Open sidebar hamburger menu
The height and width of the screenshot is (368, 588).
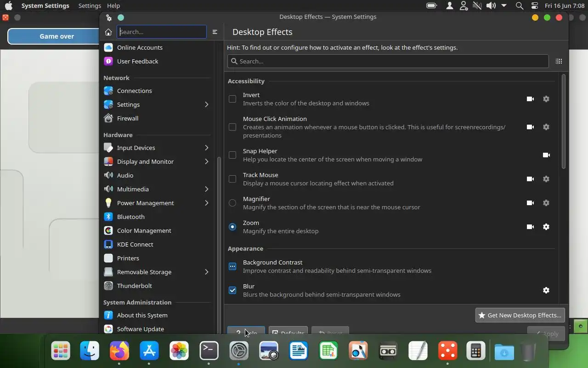pos(215,32)
